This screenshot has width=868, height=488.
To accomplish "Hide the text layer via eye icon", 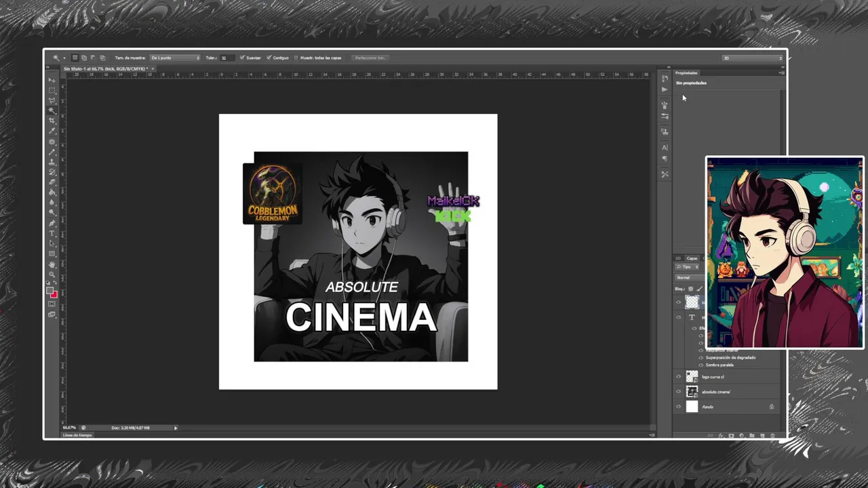I will click(x=678, y=317).
